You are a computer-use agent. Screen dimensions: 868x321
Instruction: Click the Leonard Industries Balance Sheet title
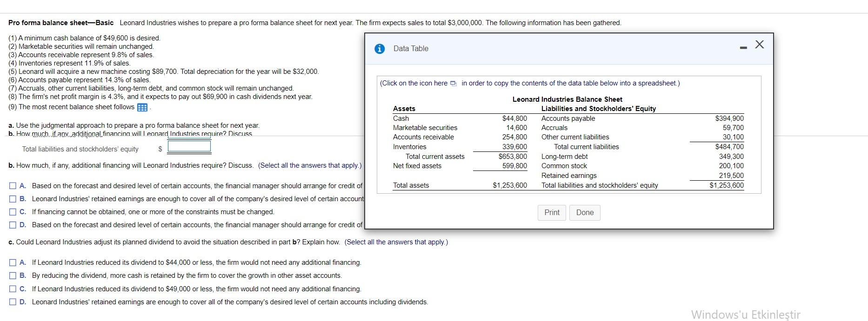pos(567,99)
